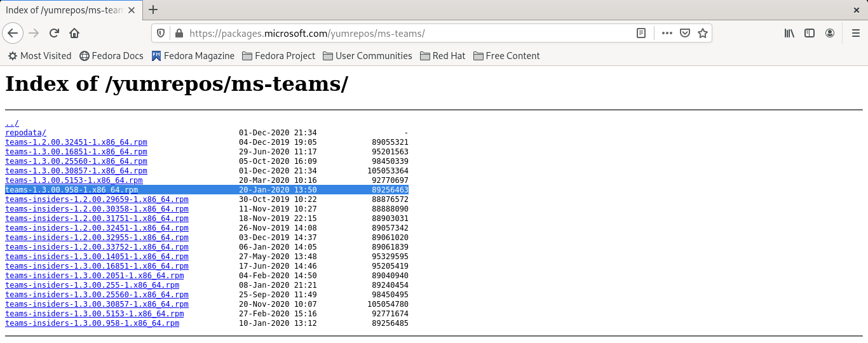Open Most Visited bookmarks
Viewport: 868px width, 343px height.
pyautogui.click(x=39, y=56)
